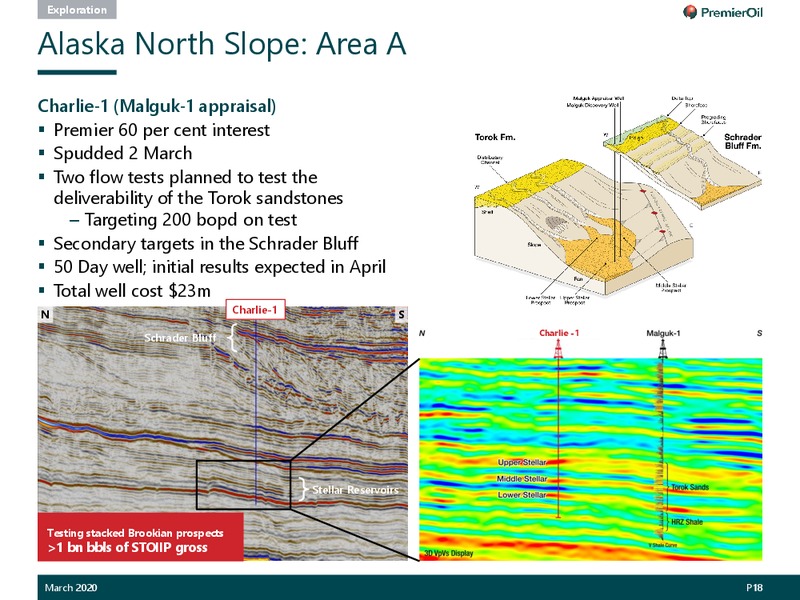
Task: Select the Exploration section tag
Action: [x=77, y=10]
